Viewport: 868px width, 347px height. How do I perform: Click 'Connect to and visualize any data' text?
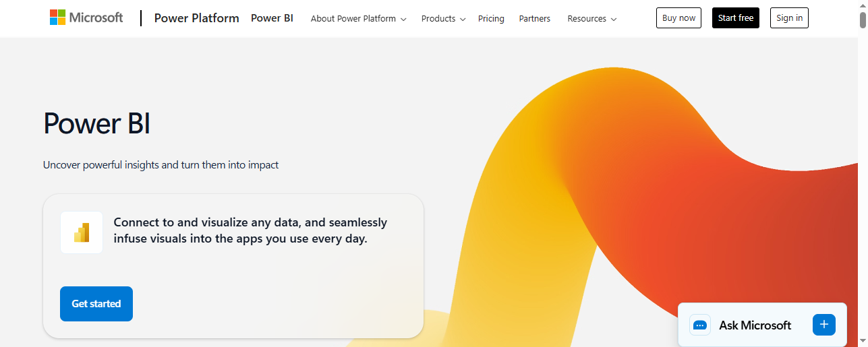point(250,230)
